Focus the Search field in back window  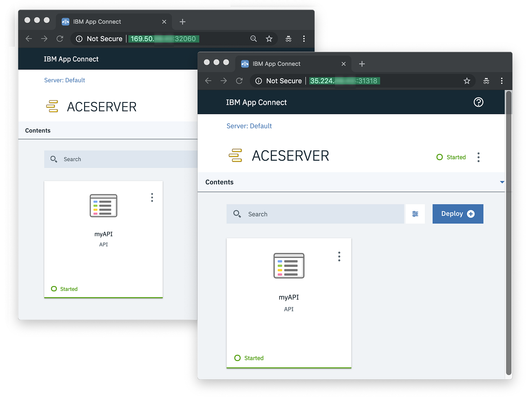(121, 159)
